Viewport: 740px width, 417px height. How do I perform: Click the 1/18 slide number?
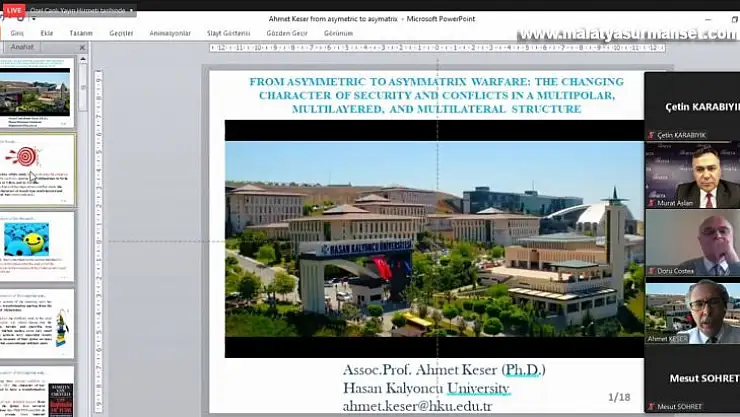pos(619,397)
